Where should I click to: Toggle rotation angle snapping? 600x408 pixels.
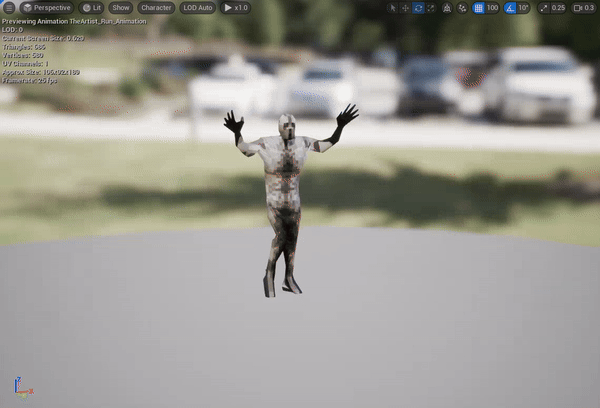pos(510,8)
